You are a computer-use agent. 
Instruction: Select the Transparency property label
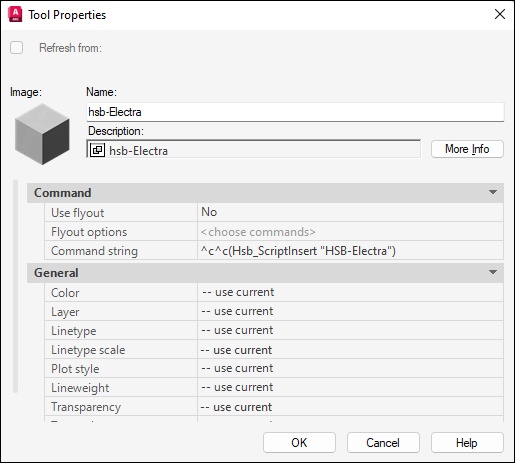coord(86,407)
